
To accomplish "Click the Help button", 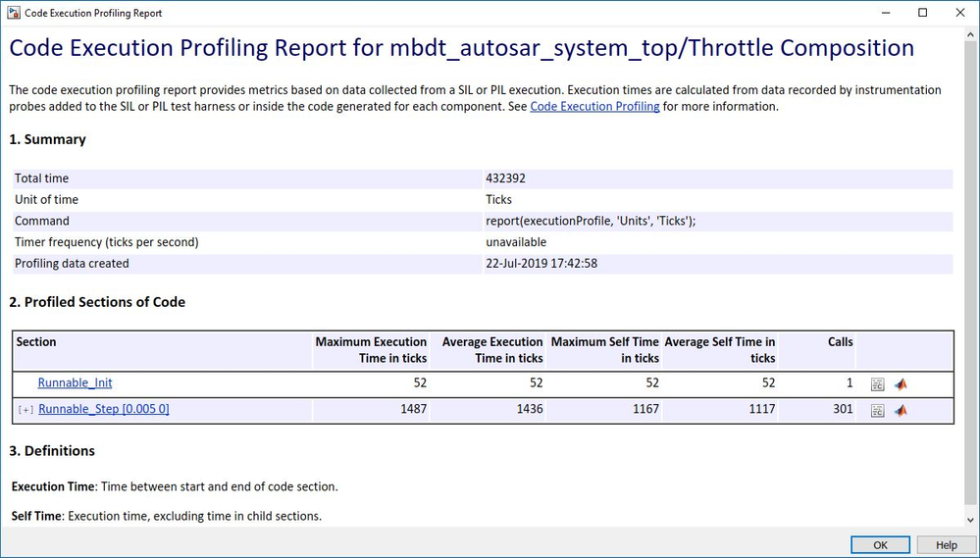I will click(947, 545).
